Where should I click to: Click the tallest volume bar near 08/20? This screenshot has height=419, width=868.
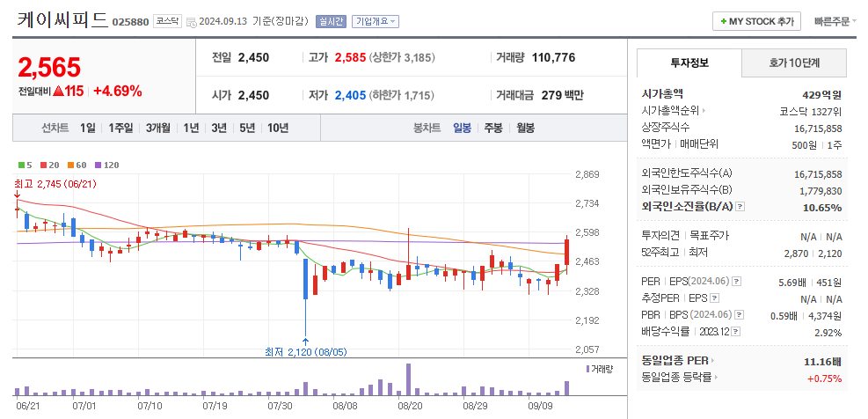pyautogui.click(x=409, y=379)
